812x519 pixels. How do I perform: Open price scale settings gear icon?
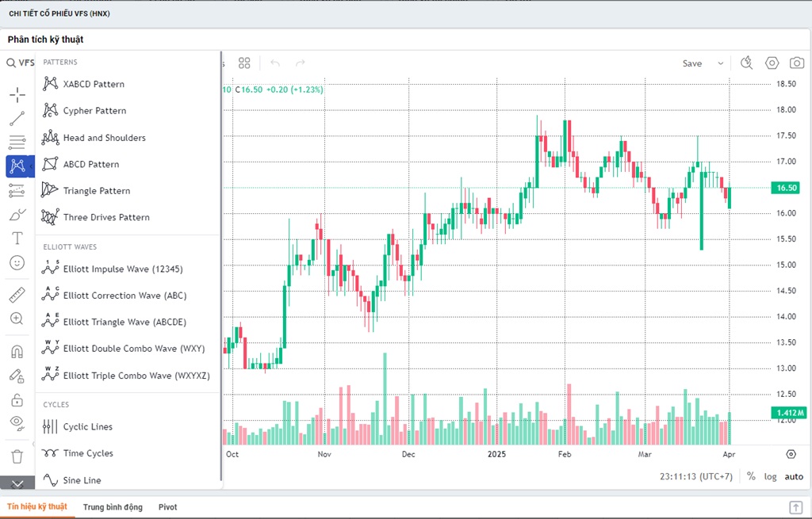(791, 454)
